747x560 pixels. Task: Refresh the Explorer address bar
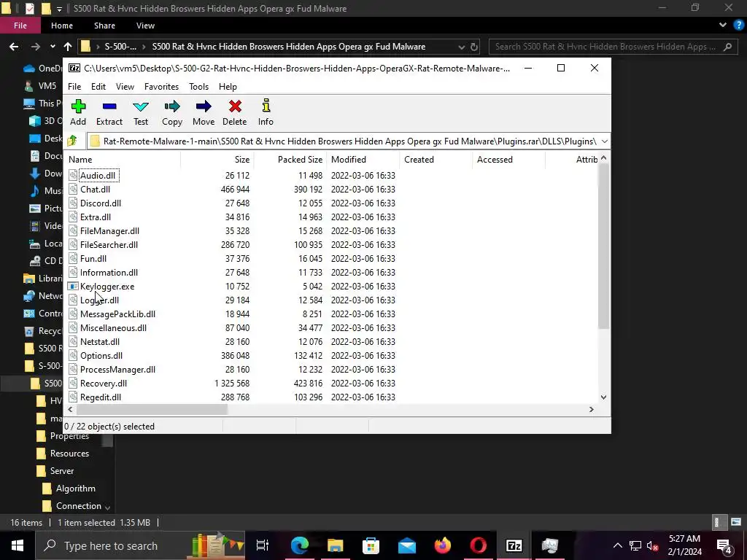coord(474,47)
